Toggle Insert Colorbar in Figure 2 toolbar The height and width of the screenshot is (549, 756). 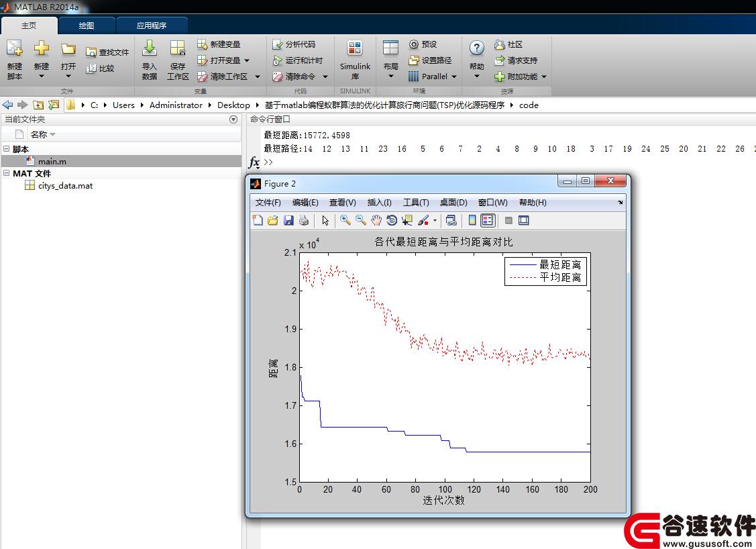coord(472,220)
